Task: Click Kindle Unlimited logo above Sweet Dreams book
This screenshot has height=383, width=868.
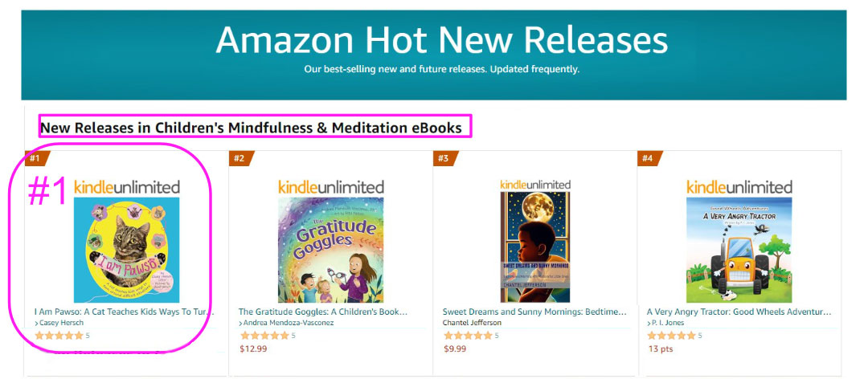Action: coord(535,185)
